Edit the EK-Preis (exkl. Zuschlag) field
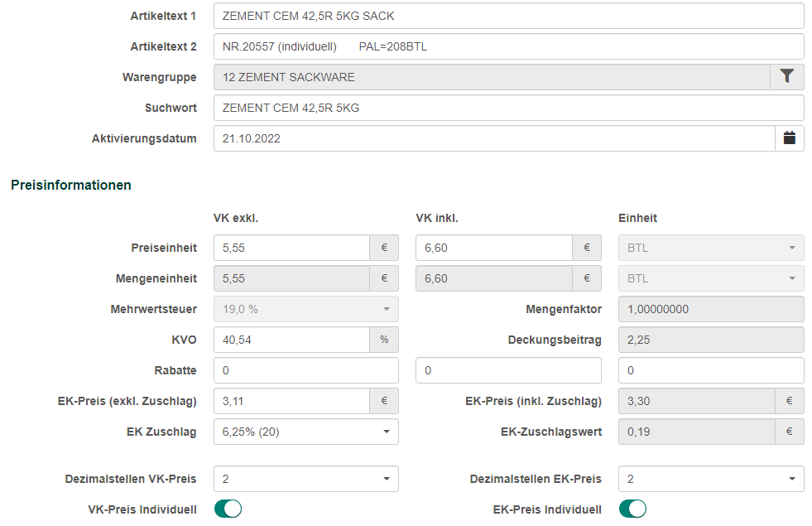Screen dimensions: 812x526 click(291, 401)
